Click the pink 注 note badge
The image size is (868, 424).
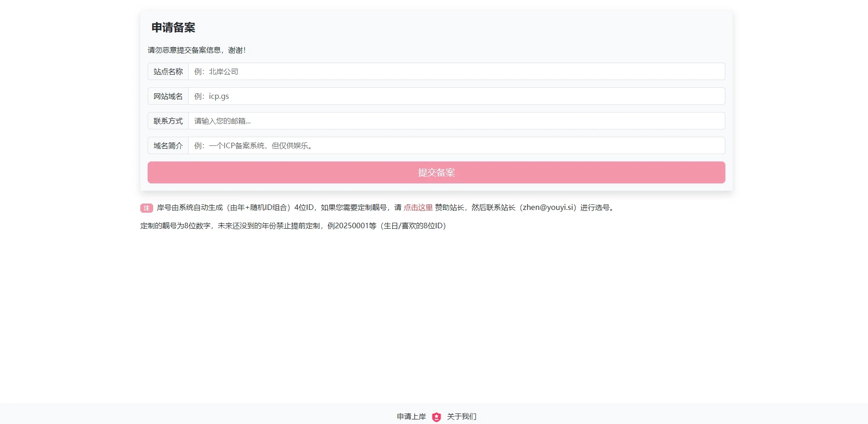(146, 208)
